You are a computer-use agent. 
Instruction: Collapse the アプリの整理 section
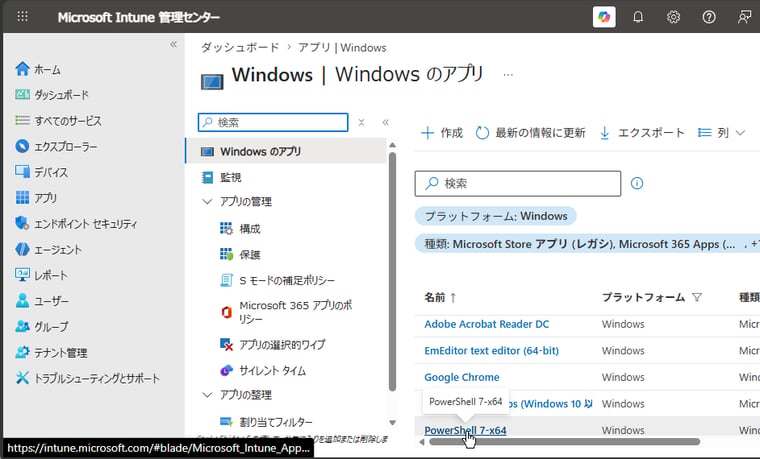pos(207,395)
